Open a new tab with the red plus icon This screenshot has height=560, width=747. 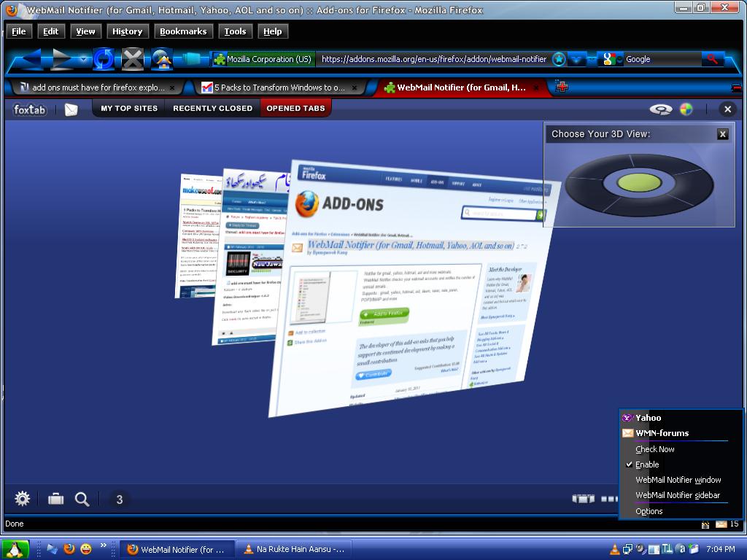click(x=562, y=87)
